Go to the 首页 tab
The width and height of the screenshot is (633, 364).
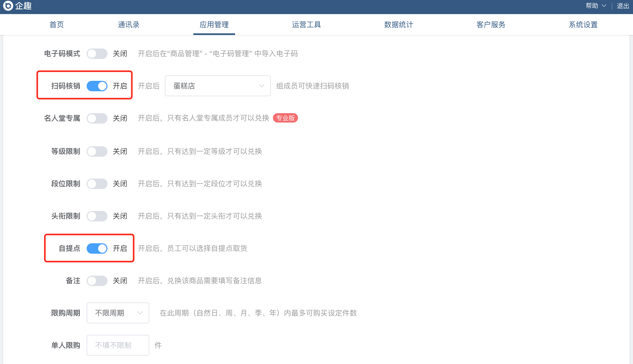pyautogui.click(x=57, y=25)
